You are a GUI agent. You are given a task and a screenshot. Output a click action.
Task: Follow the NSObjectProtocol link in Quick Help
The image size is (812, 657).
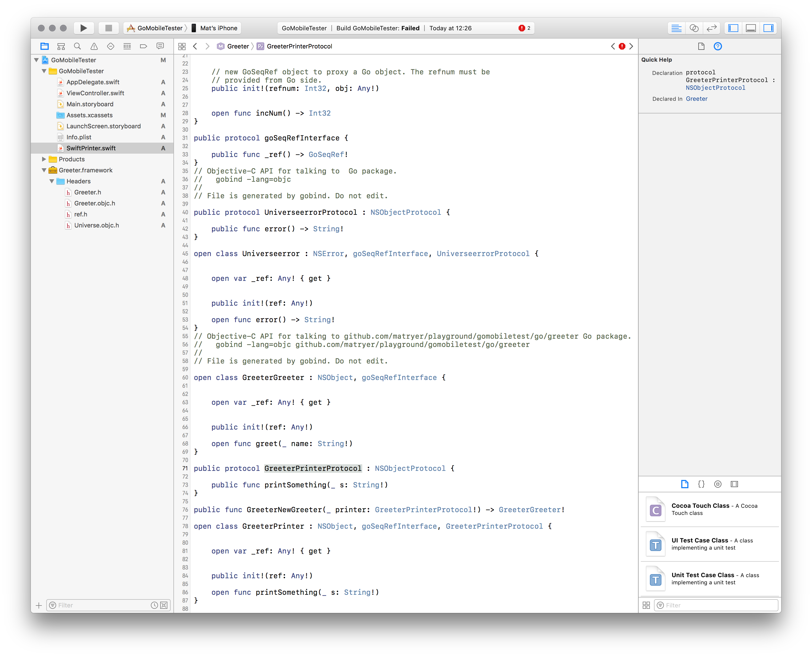point(715,88)
